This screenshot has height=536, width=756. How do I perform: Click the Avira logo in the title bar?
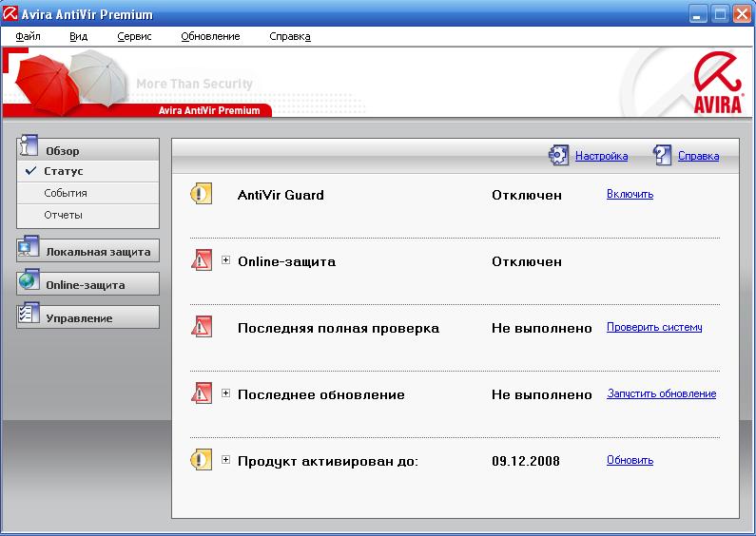click(x=10, y=13)
